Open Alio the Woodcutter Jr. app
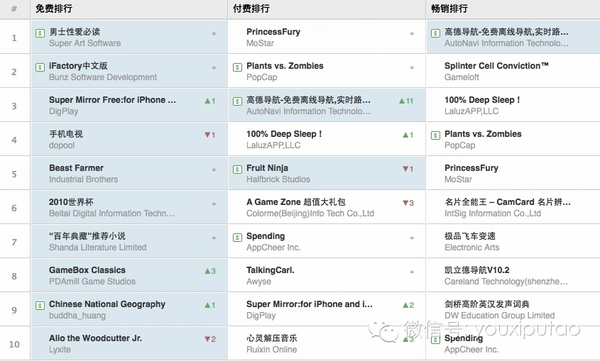 95,338
